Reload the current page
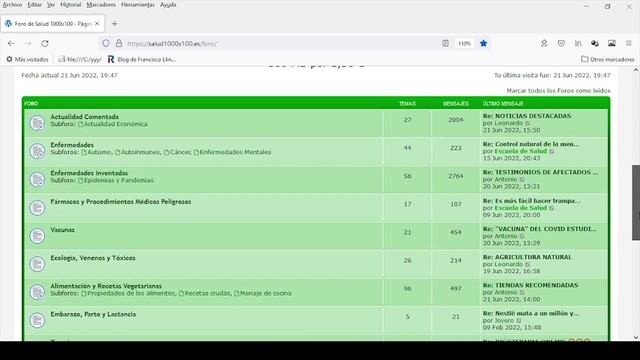The width and height of the screenshot is (640, 360). click(45, 43)
